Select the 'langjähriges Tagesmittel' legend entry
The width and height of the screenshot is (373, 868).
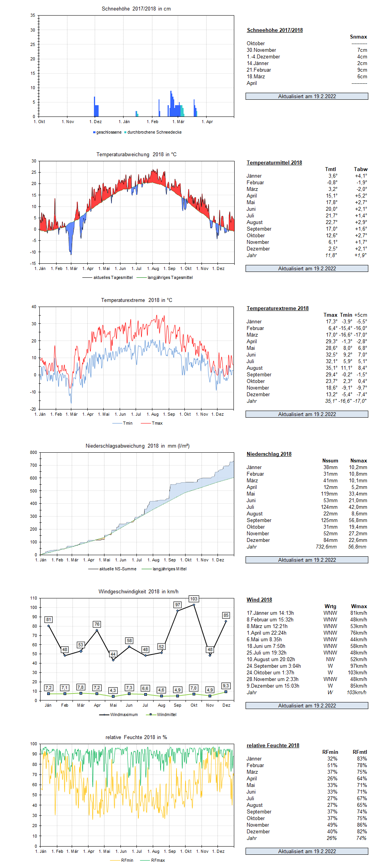(x=165, y=278)
